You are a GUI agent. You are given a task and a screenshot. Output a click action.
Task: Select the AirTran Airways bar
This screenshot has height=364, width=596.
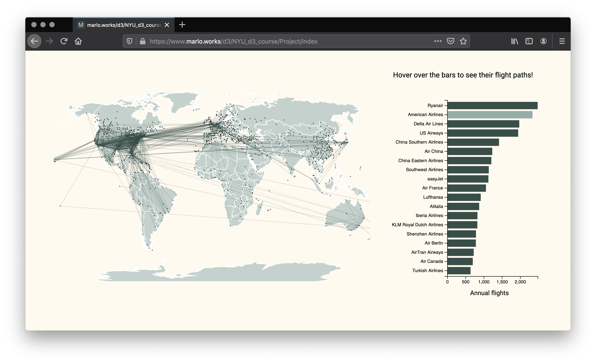click(x=461, y=252)
